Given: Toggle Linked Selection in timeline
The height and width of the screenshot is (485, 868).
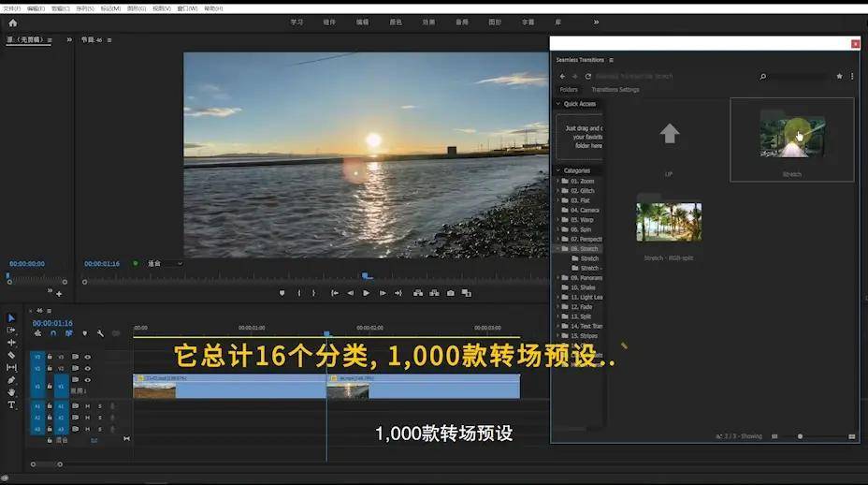Looking at the screenshot, I should click(x=68, y=333).
